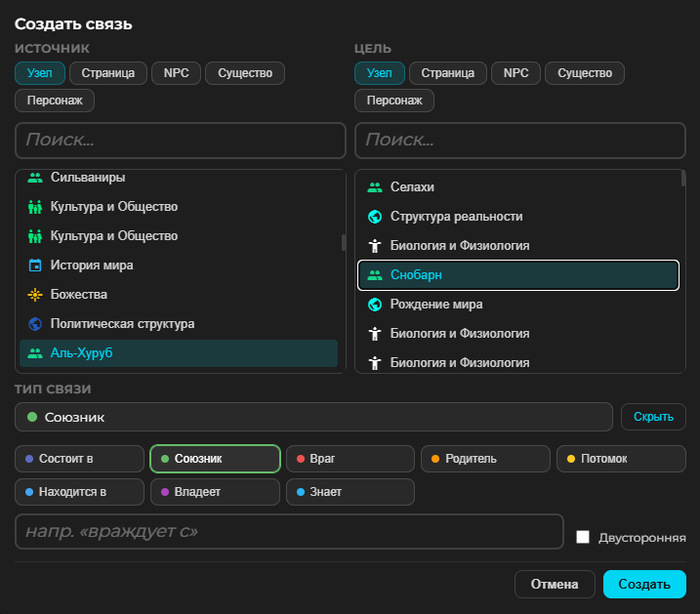
Task: Choose Сильваниры in the source list
Action: (179, 178)
